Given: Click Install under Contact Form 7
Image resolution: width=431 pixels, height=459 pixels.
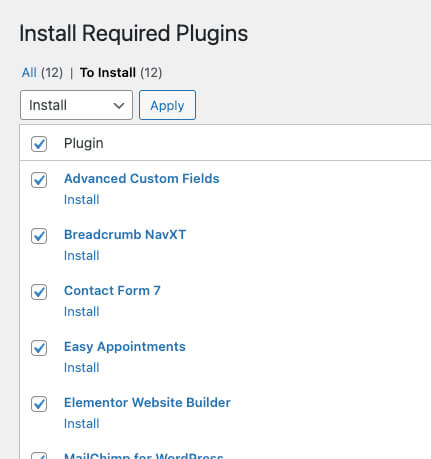Looking at the screenshot, I should tap(82, 312).
